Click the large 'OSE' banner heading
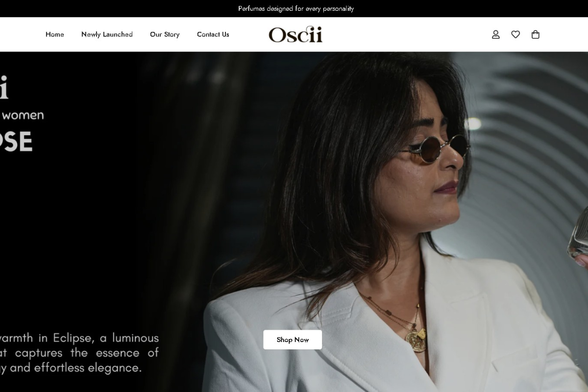This screenshot has width=588, height=392. [16, 142]
